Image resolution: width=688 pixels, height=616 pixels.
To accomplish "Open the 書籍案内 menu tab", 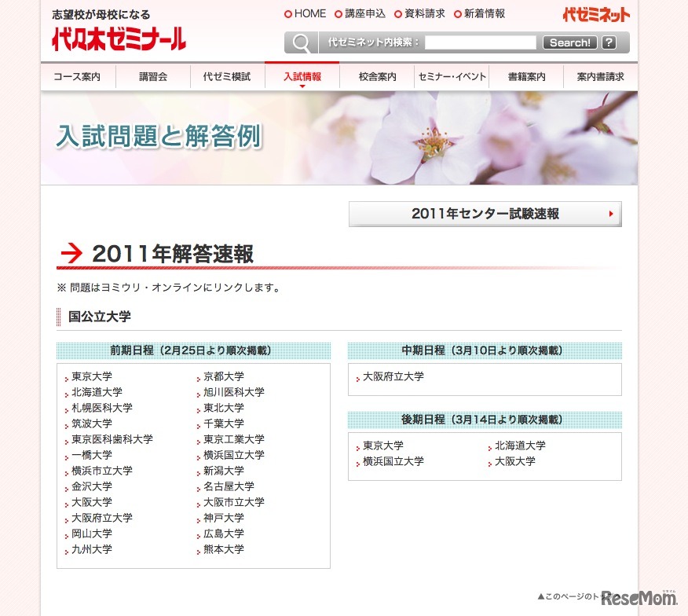I will pyautogui.click(x=526, y=77).
